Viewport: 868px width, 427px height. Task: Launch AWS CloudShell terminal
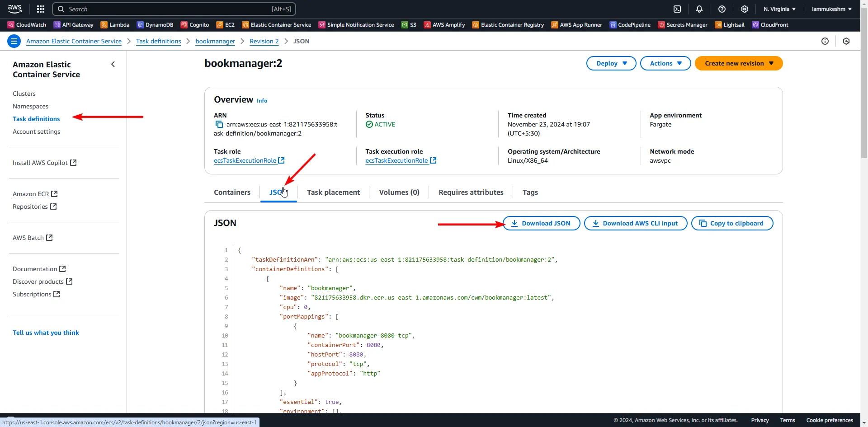point(678,9)
